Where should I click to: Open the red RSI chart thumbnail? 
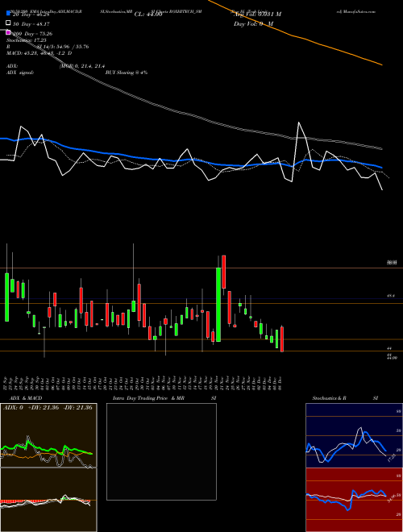[354, 500]
